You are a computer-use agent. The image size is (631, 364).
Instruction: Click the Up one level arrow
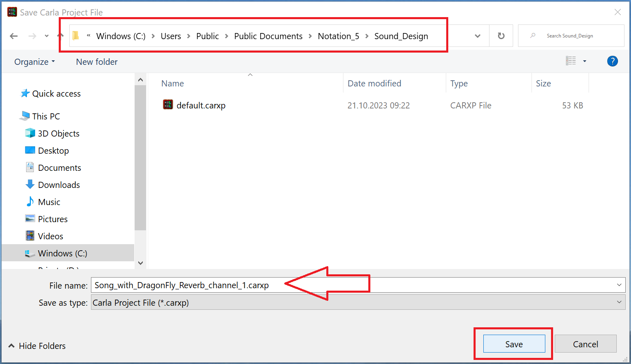pyautogui.click(x=60, y=36)
